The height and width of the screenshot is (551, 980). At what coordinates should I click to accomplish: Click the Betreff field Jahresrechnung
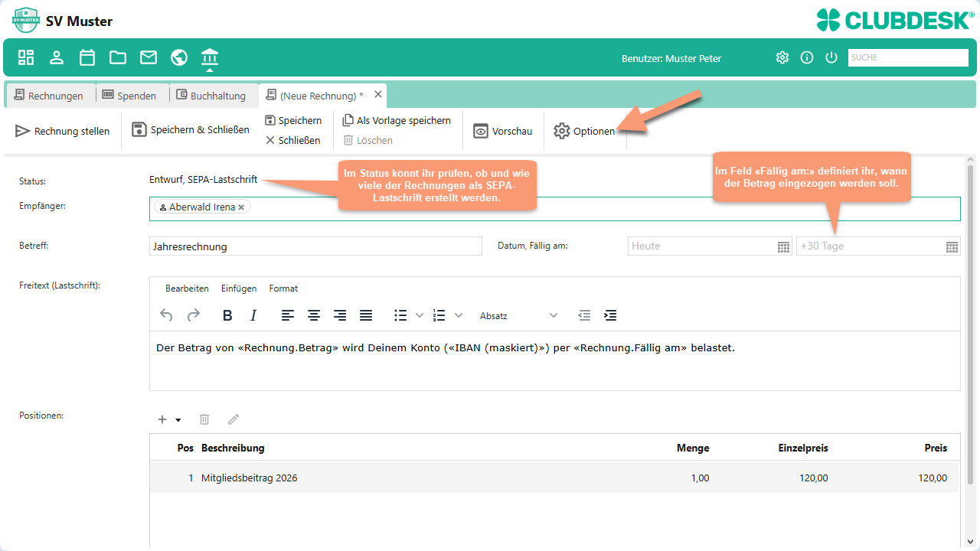tap(315, 246)
